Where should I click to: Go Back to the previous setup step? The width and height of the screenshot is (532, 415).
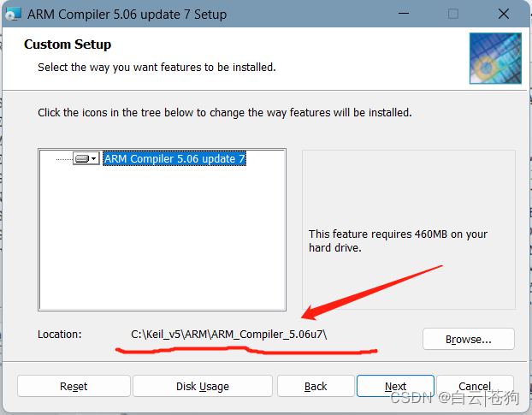point(316,386)
